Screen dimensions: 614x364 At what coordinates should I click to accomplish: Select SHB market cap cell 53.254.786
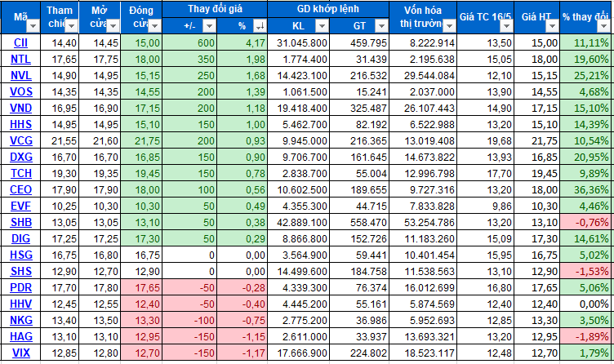[423, 222]
